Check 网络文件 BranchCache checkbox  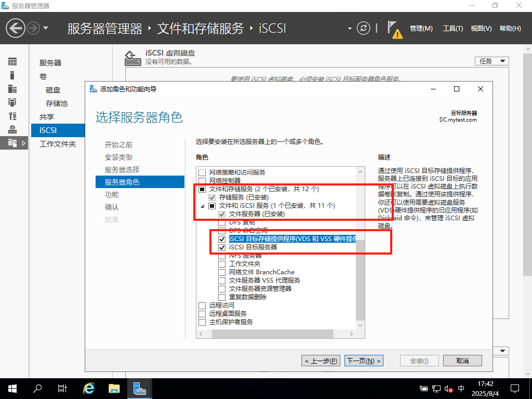[222, 272]
